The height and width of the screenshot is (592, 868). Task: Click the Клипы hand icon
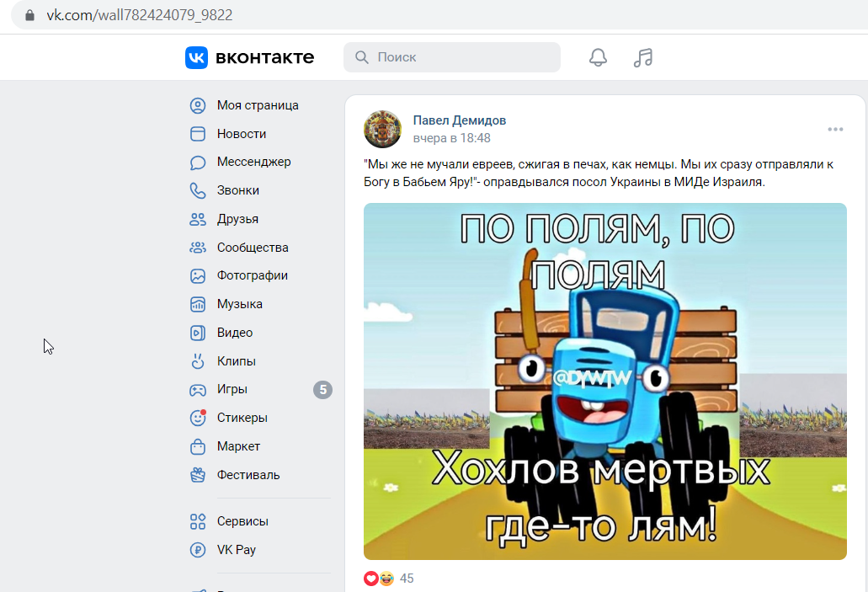coord(198,361)
